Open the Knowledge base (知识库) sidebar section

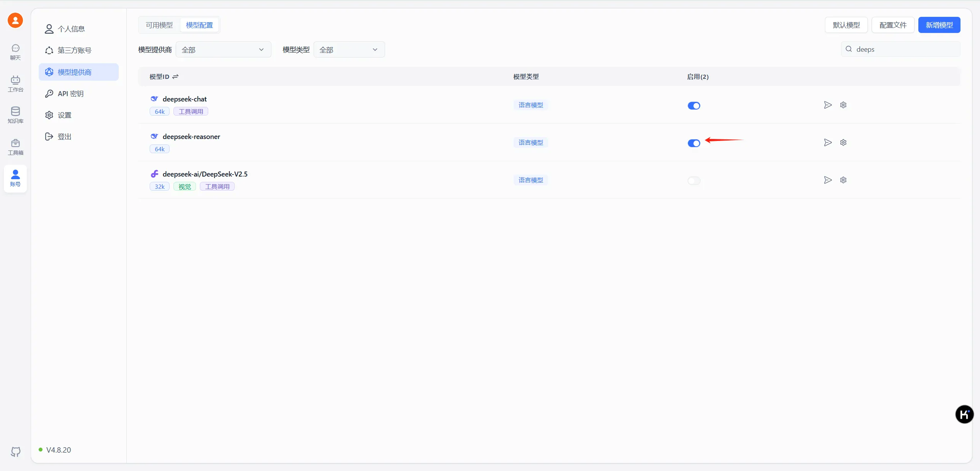click(x=15, y=115)
